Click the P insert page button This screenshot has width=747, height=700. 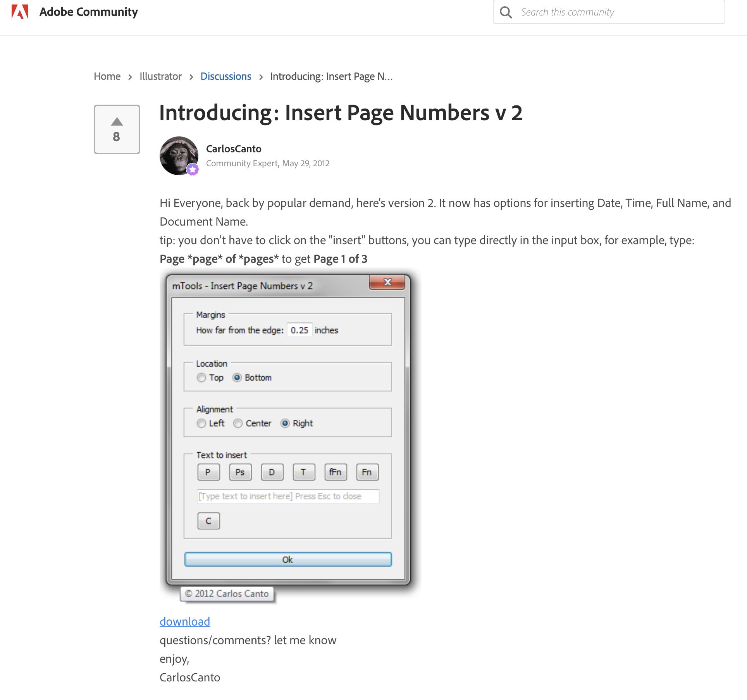tap(208, 472)
